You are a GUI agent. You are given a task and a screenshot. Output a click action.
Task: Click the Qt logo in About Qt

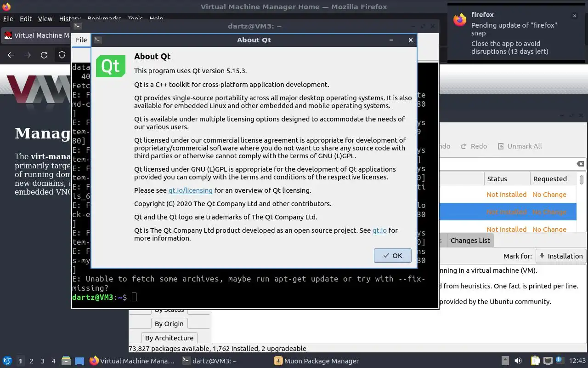(x=111, y=67)
